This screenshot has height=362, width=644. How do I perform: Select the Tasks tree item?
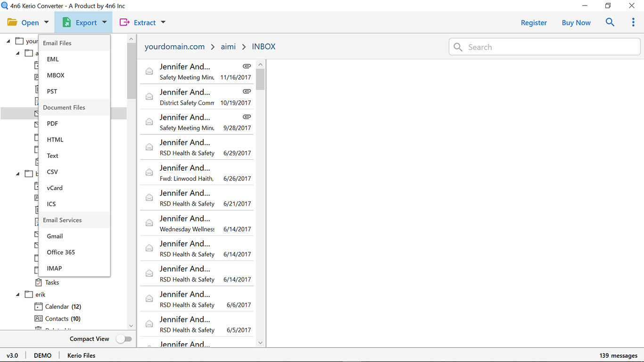(x=52, y=282)
